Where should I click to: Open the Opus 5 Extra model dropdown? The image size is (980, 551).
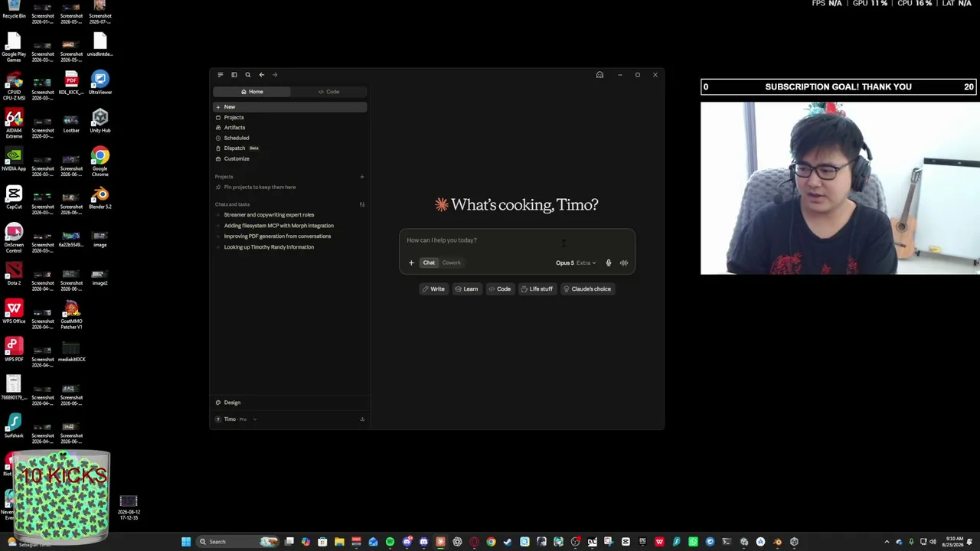576,263
